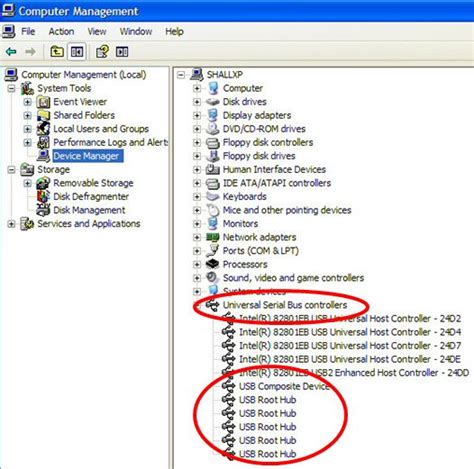Viewport: 474px width, 469px height.
Task: Select Intel 82801EB USB2 Enhanced Host Controller
Action: click(354, 372)
